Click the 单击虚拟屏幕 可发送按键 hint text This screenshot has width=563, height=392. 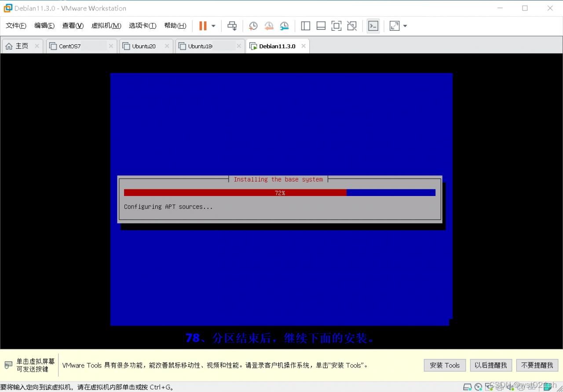coord(36,365)
